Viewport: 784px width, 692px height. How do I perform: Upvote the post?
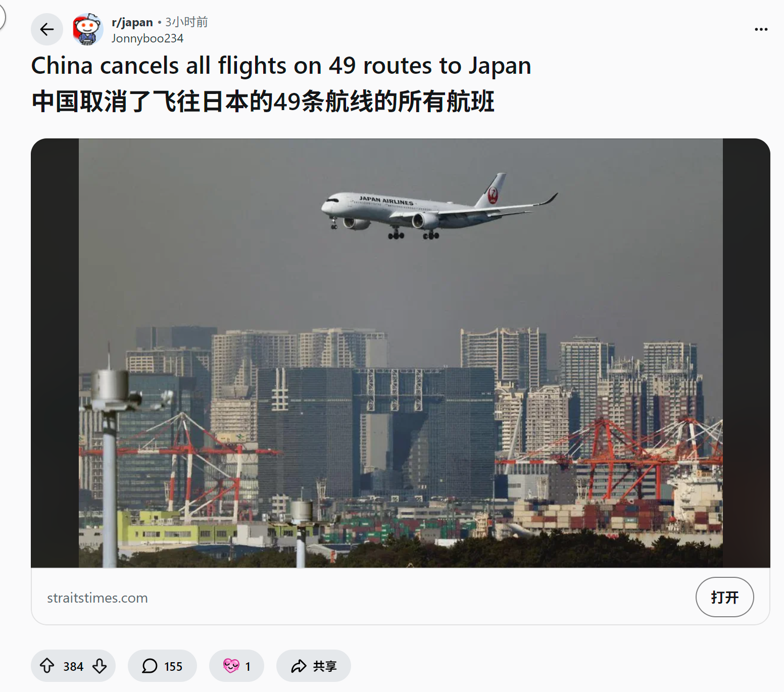47,666
